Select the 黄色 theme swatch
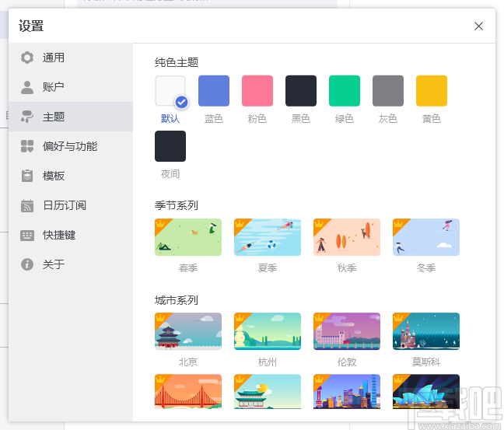 432,91
